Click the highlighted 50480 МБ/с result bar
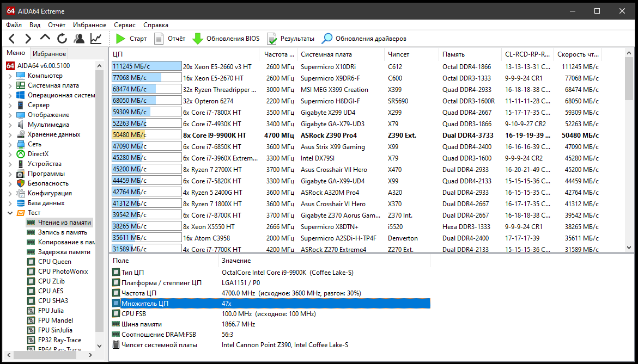This screenshot has height=364, width=638. pos(147,135)
